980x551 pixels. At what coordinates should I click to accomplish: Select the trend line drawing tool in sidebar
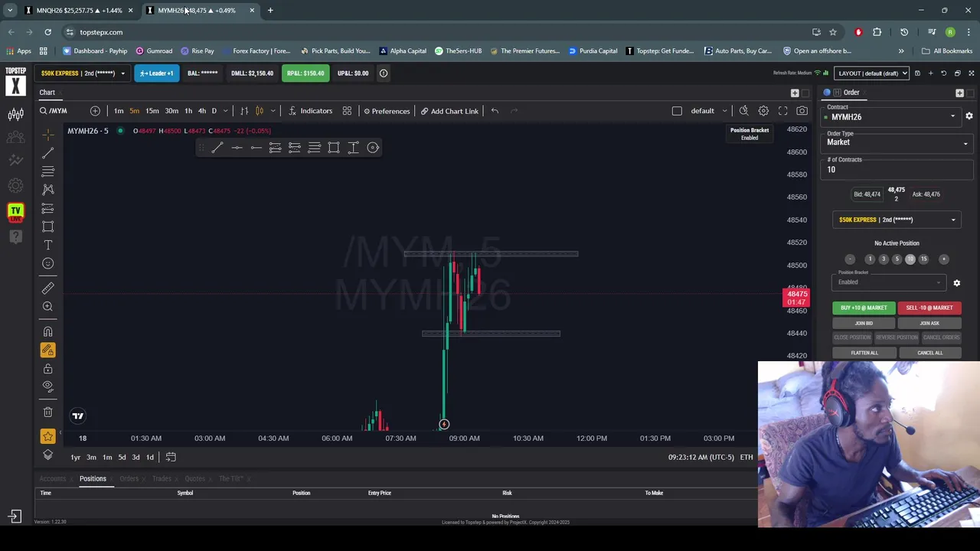(47, 154)
